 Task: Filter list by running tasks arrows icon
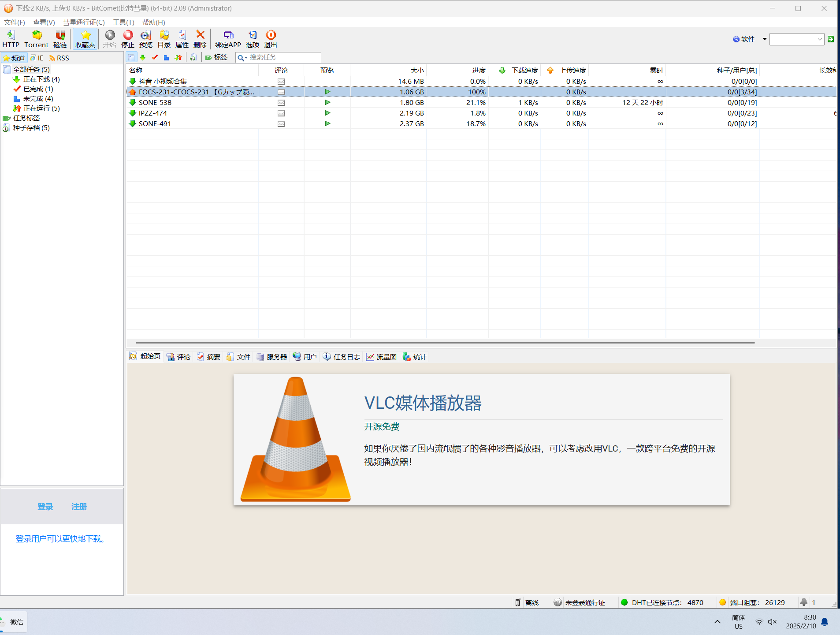click(178, 57)
